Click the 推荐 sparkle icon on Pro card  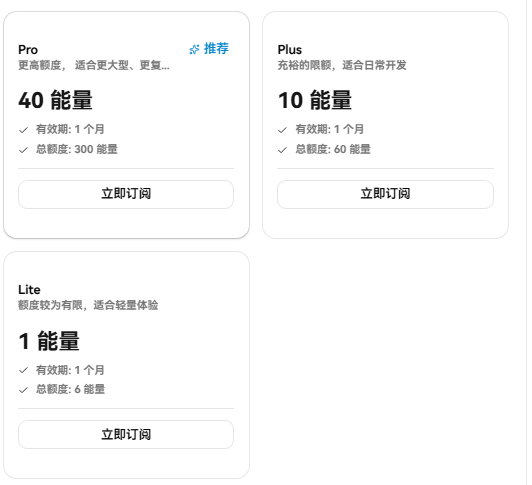click(x=194, y=49)
